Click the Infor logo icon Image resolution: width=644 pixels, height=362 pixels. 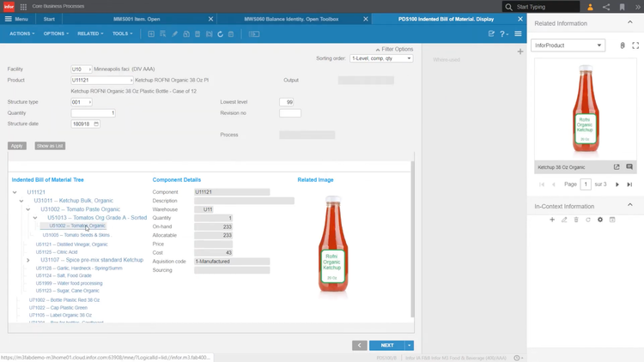pyautogui.click(x=9, y=7)
